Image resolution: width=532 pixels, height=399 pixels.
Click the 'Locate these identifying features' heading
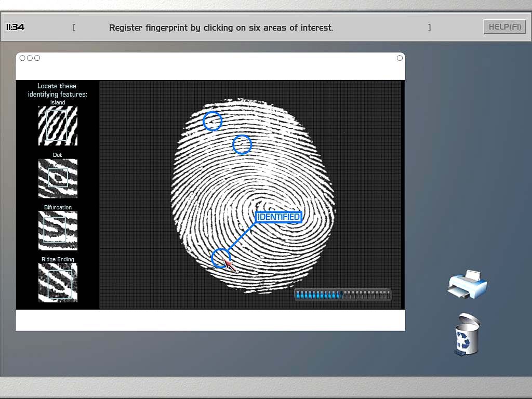click(x=57, y=90)
